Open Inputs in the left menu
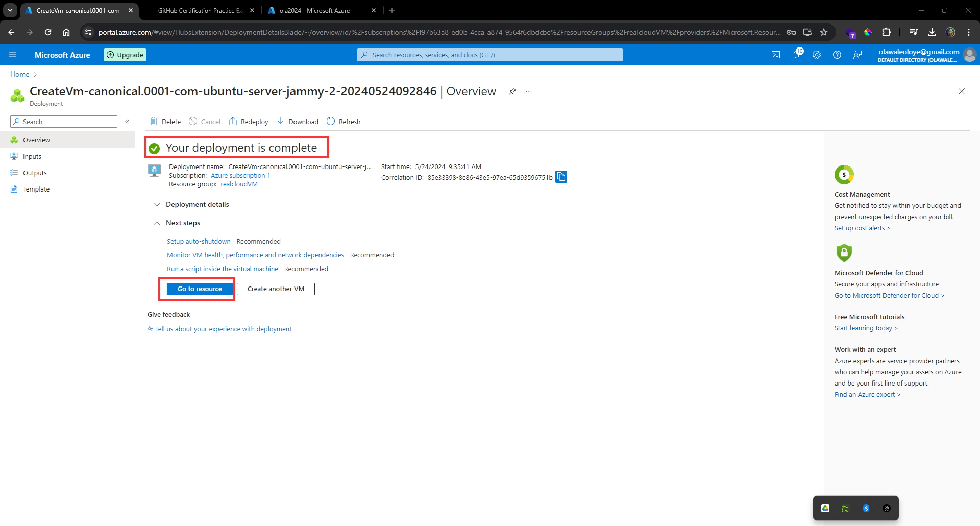This screenshot has height=526, width=980. tap(67, 156)
